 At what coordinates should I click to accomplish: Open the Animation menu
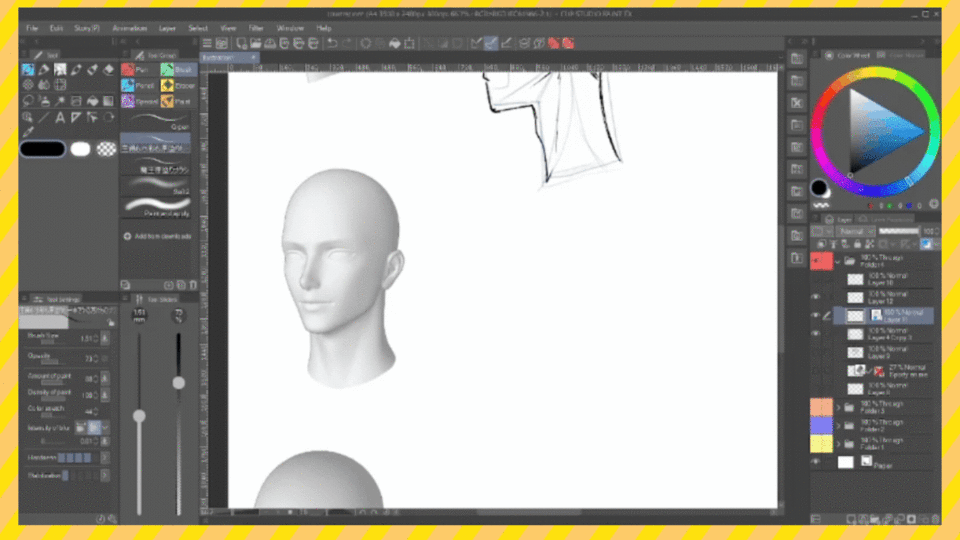coord(130,28)
